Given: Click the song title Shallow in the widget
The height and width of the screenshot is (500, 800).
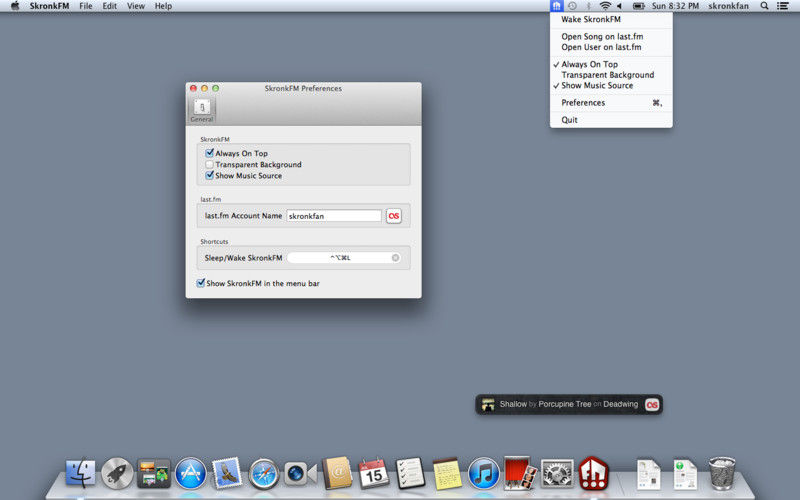Looking at the screenshot, I should [x=513, y=404].
